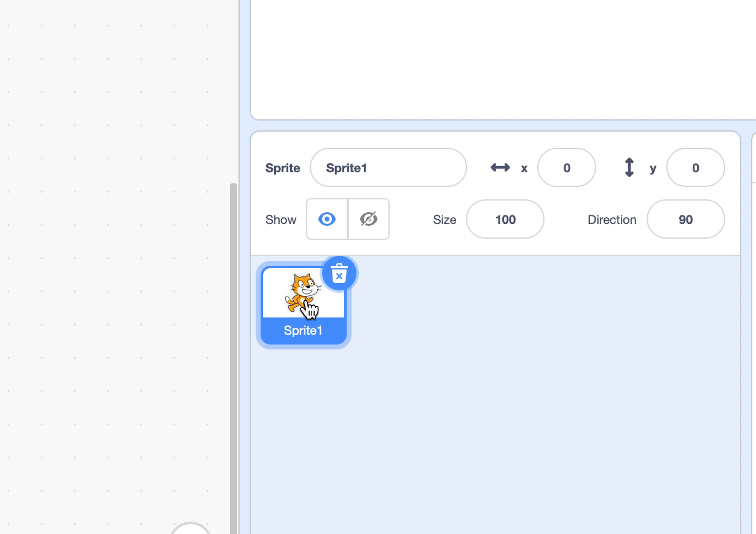Click the Sprite1 label on the tile
The width and height of the screenshot is (756, 534).
[x=303, y=330]
